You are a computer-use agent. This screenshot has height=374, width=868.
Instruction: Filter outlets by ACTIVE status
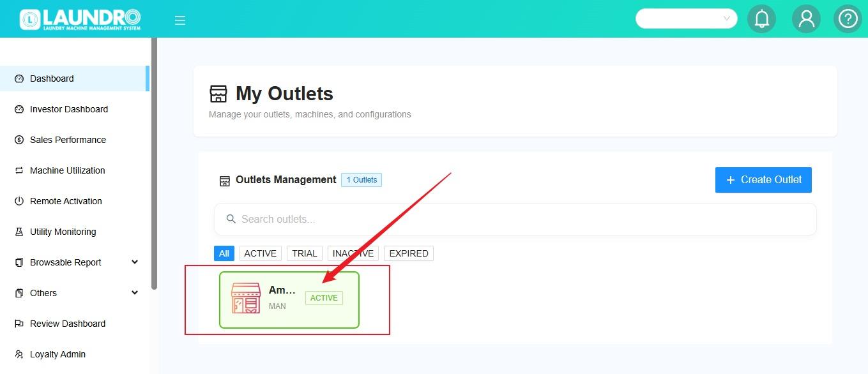coord(261,253)
